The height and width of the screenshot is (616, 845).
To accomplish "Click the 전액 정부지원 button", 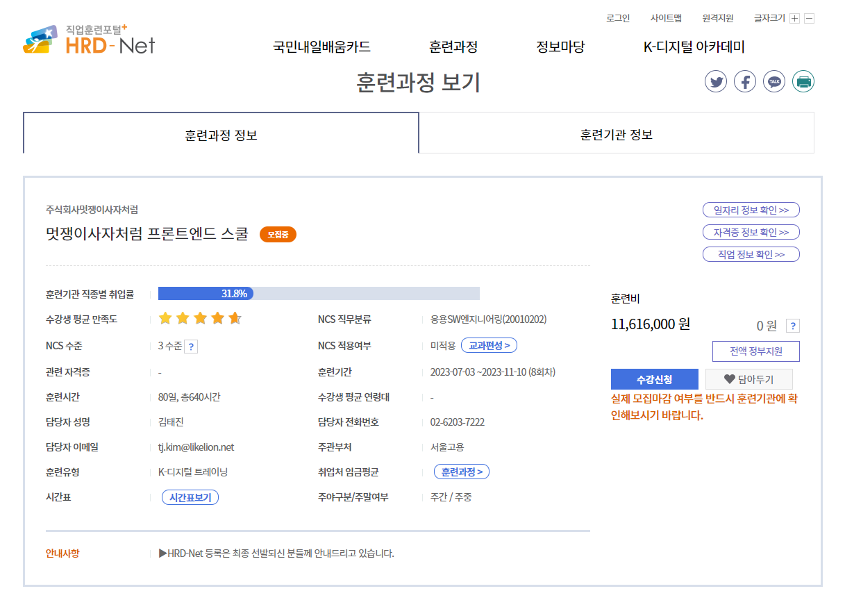I will [x=756, y=351].
